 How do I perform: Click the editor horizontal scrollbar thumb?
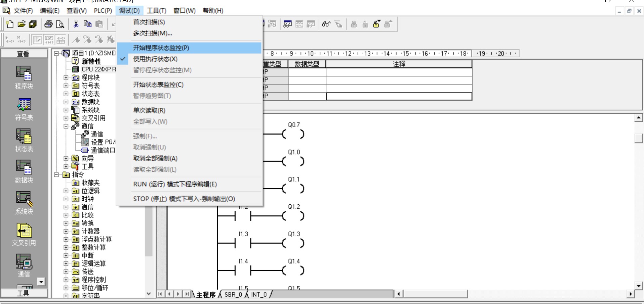436,294
